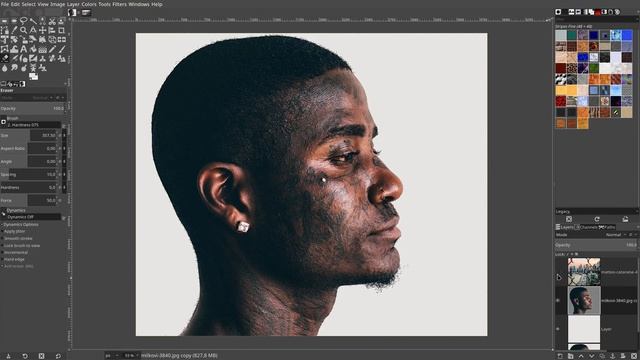
Task: Select the Text tool
Action: point(24,49)
